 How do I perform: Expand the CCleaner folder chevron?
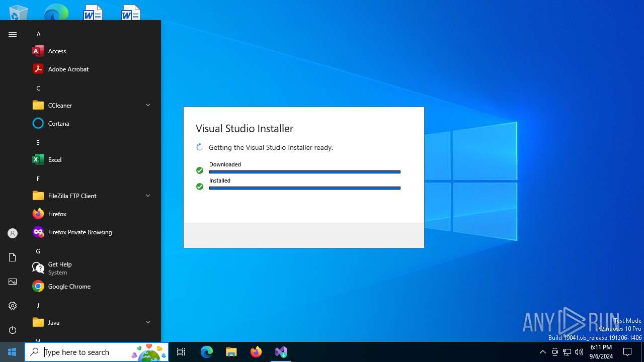148,105
